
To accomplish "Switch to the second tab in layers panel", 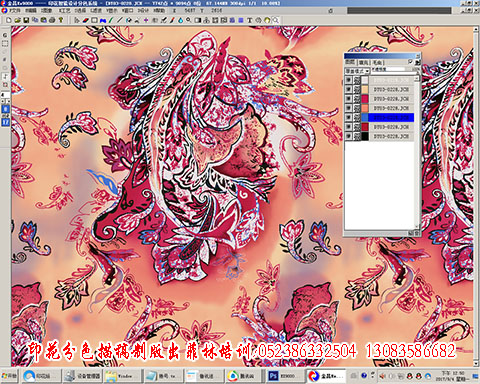I will click(363, 63).
